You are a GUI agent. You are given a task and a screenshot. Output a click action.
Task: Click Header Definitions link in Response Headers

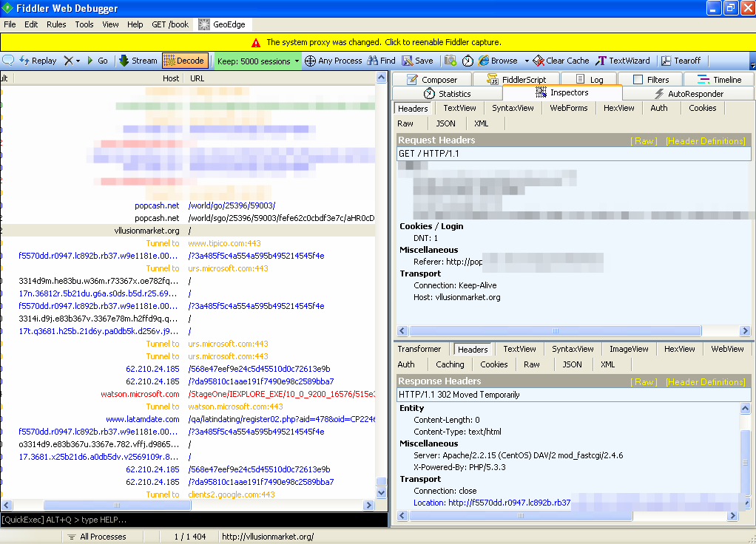pos(706,381)
